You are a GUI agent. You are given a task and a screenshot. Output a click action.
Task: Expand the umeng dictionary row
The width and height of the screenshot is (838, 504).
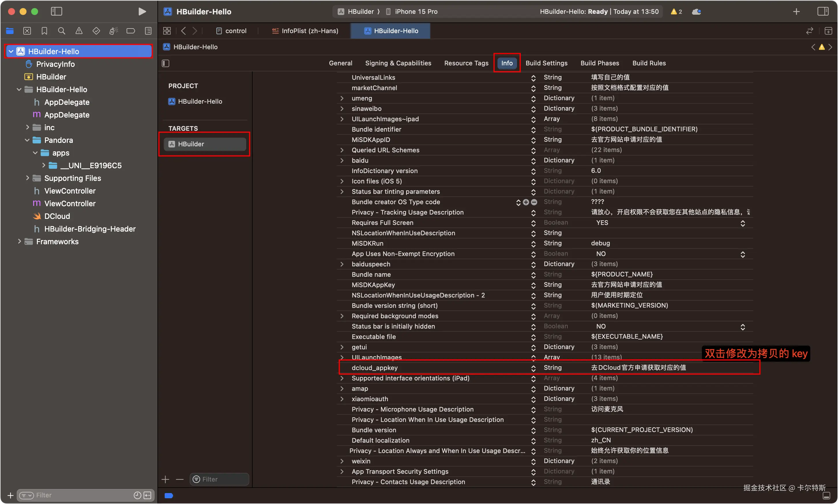(x=342, y=98)
